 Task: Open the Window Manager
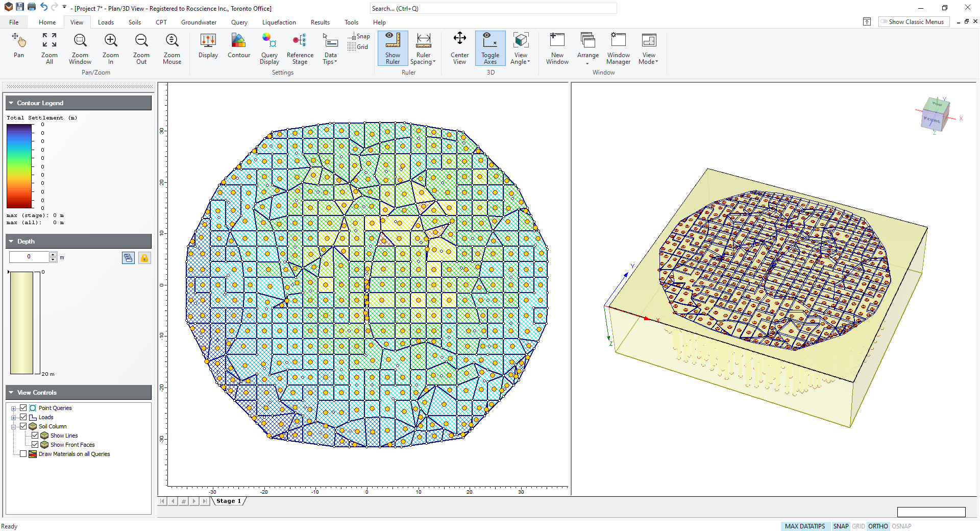click(x=618, y=49)
